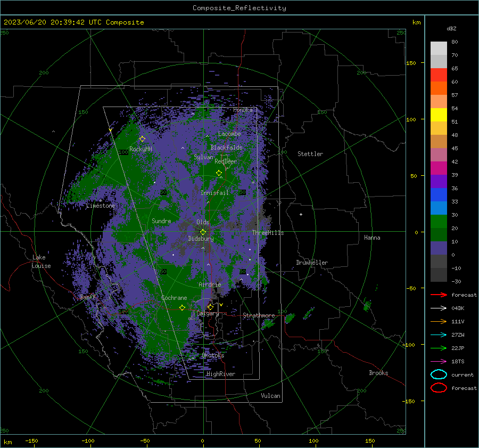Click the dBZ legend heading
Image resolution: width=479 pixels, height=448 pixels.
pos(451,28)
